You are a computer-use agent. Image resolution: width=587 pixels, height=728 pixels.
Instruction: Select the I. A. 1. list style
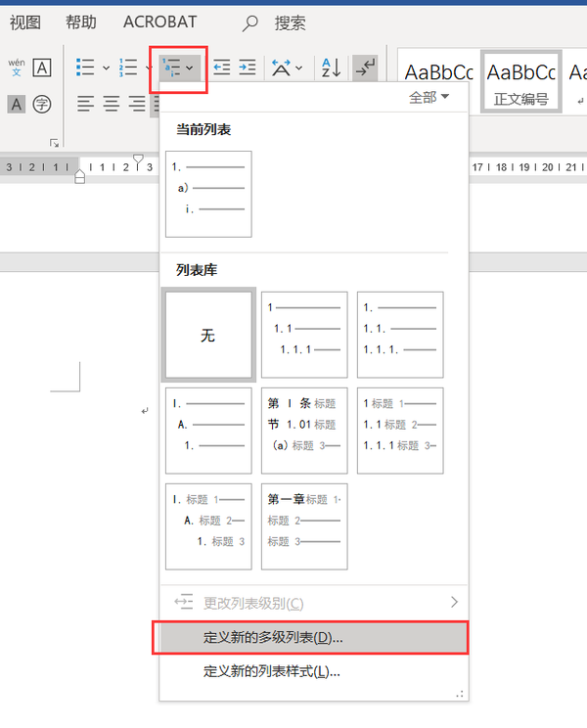(208, 431)
